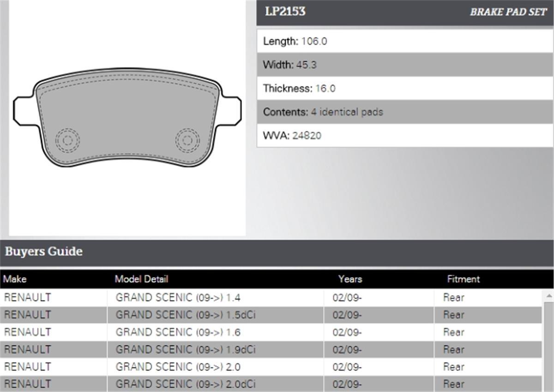
Task: Select the GRAND SCENIC (09->) 2.0dCi cell
Action: point(216,384)
